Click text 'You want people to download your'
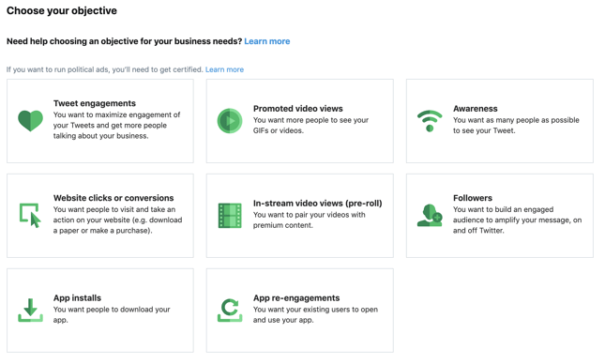Viewport: 605px width, 364px height. click(112, 310)
